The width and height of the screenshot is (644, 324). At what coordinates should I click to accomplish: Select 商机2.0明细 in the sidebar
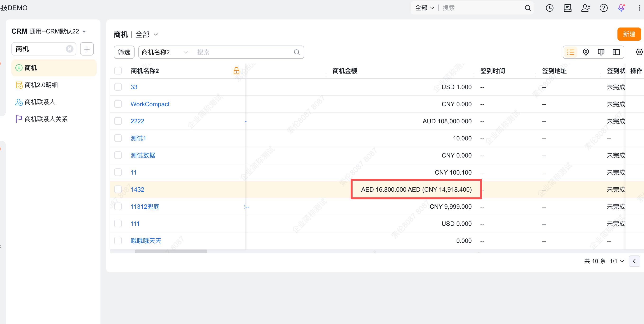[54, 85]
